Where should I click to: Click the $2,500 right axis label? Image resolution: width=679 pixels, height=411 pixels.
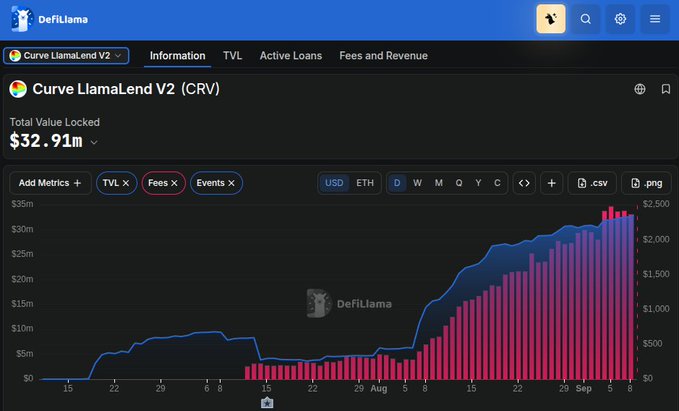[656, 204]
